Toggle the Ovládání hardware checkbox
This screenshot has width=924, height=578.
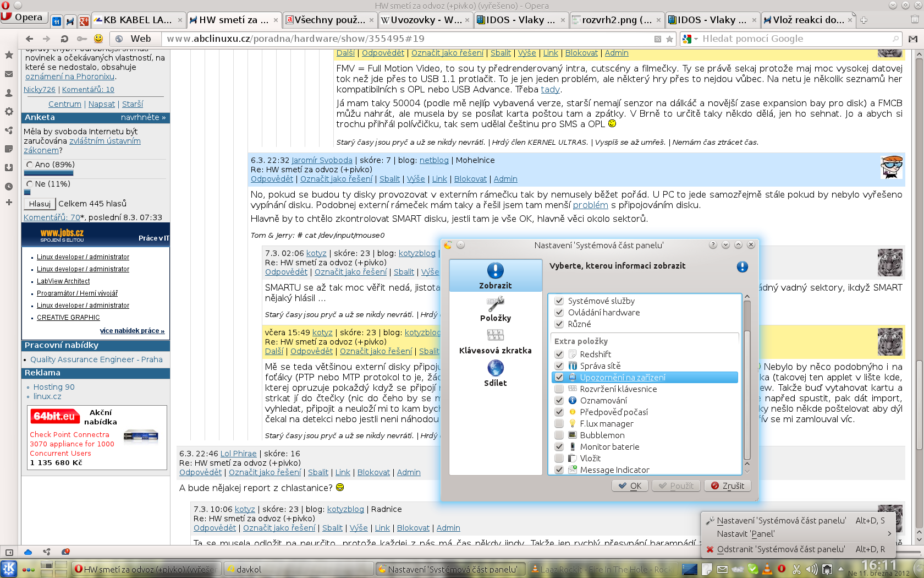point(559,313)
